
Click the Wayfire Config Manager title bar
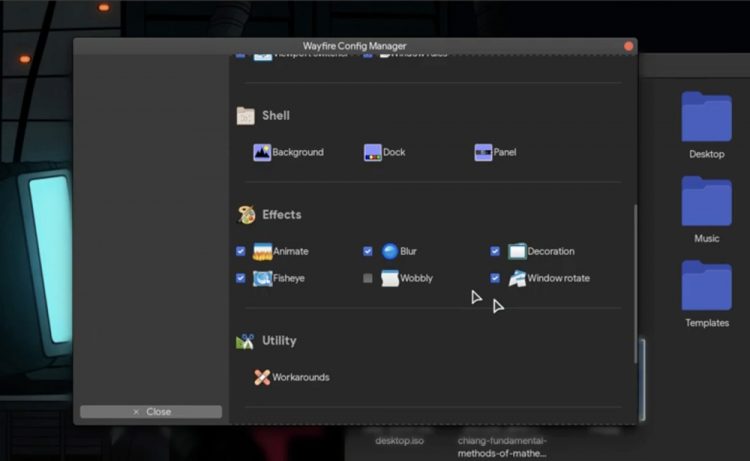click(x=355, y=46)
